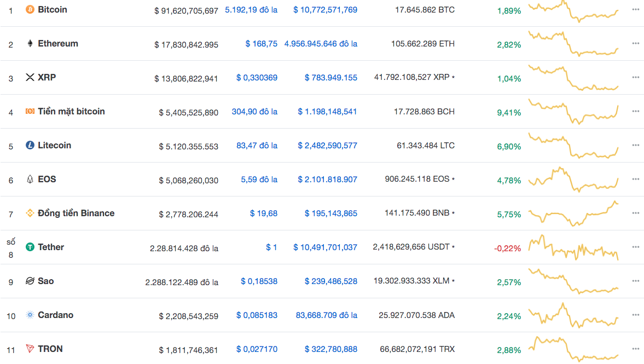The width and height of the screenshot is (644, 364).
Task: Show more options for Tiền mặt bitcoin
Action: [635, 111]
